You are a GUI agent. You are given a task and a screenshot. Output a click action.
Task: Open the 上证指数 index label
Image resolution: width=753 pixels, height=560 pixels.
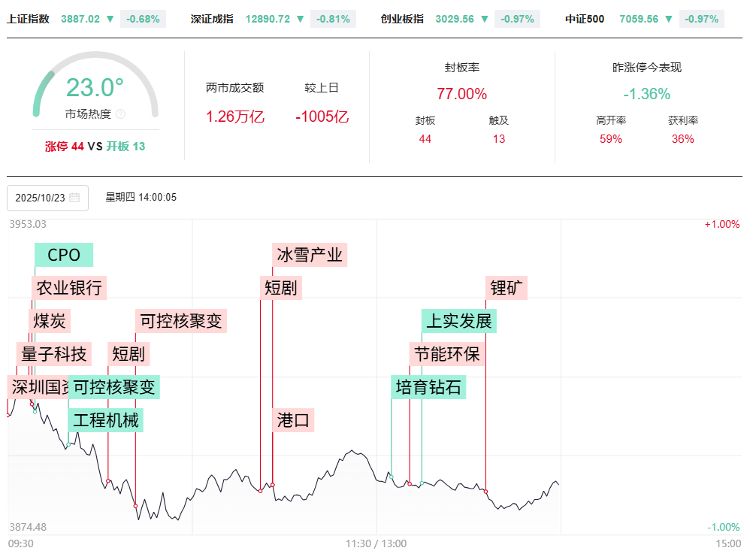28,19
